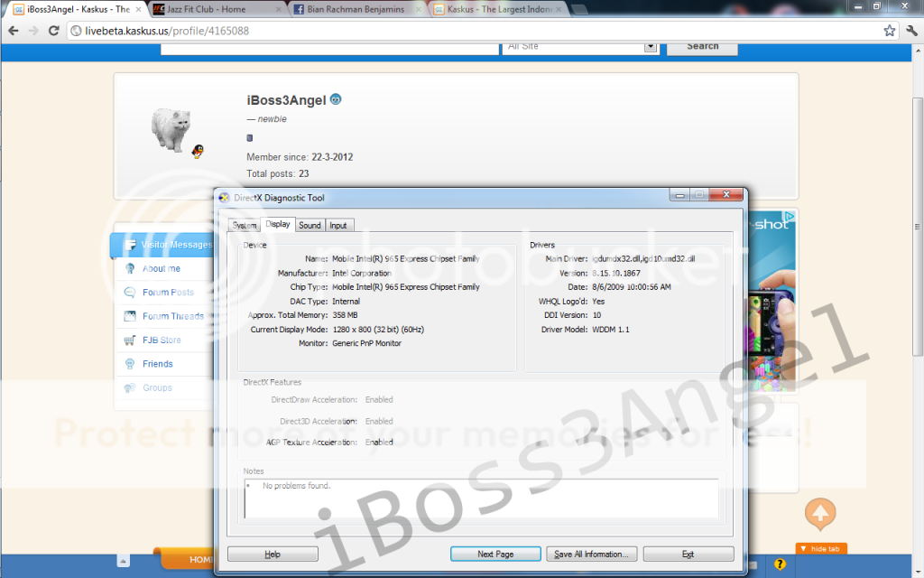Open FJB Store in sidebar
Viewport: 924px width, 578px height.
point(162,340)
